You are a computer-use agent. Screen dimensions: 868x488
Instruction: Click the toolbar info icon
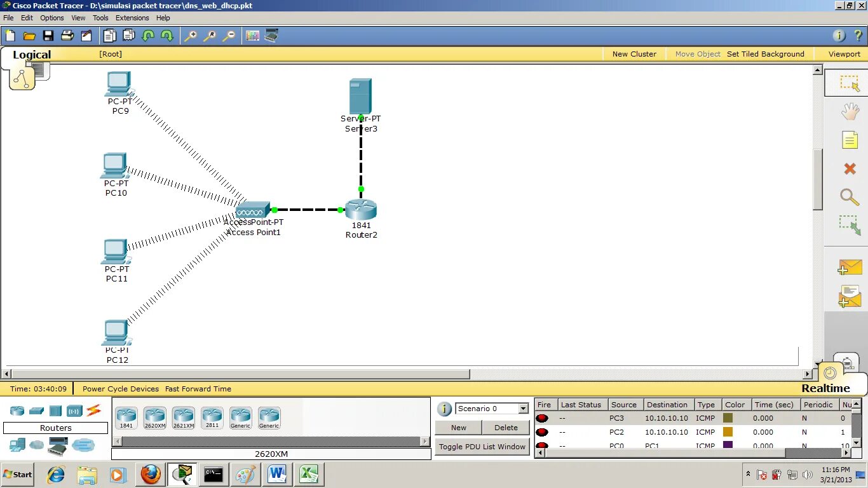pos(839,36)
